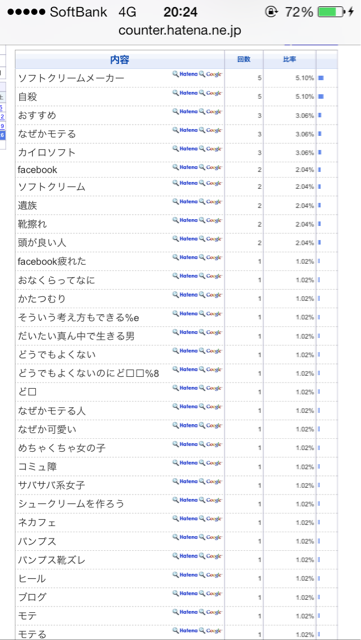Open Google search for facebook row

point(210,167)
